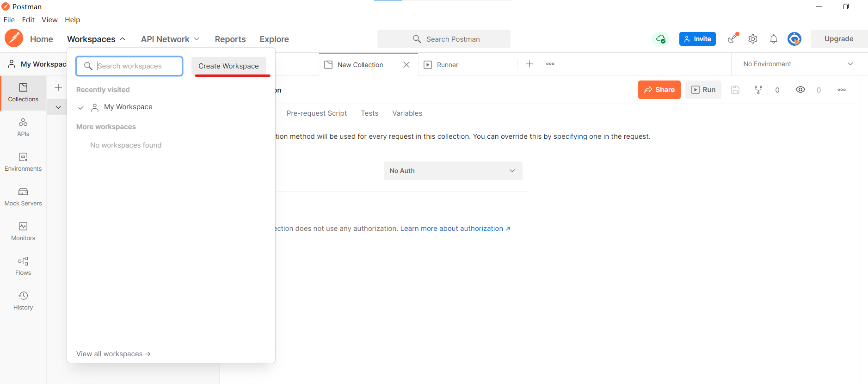This screenshot has height=384, width=868.
Task: Open Learn more about authorization link
Action: tap(455, 229)
